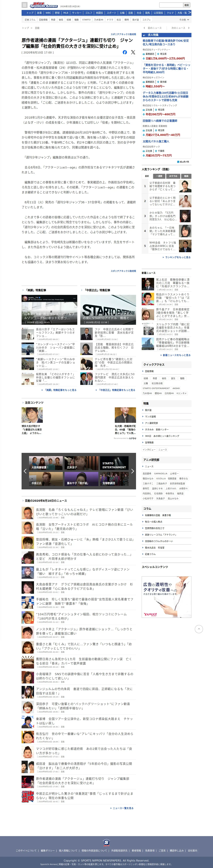Open 芸能 in the top navigation
213x868 pixels.
tap(131, 13)
